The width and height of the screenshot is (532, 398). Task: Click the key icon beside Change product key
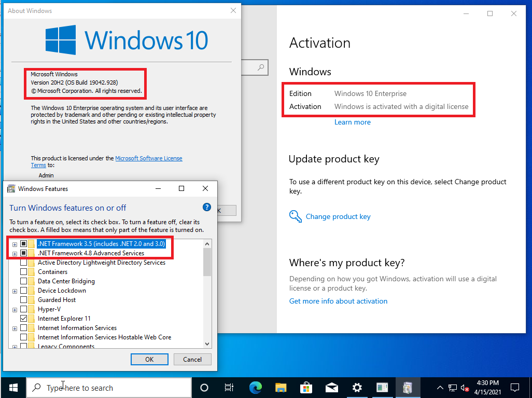[295, 216]
